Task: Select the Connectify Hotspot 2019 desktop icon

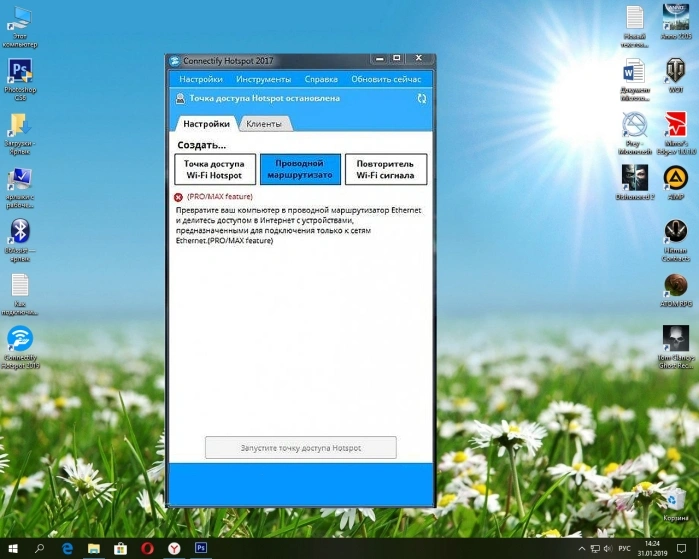Action: click(x=20, y=347)
